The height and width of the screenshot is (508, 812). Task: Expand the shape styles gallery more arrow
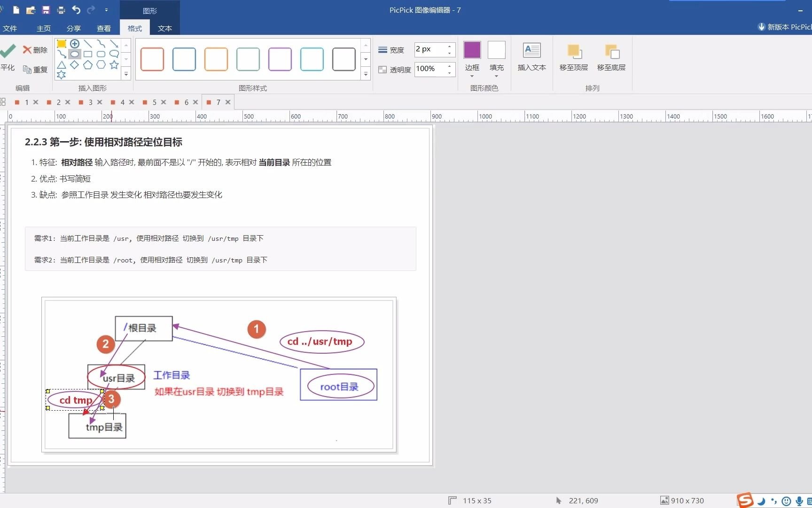click(366, 74)
